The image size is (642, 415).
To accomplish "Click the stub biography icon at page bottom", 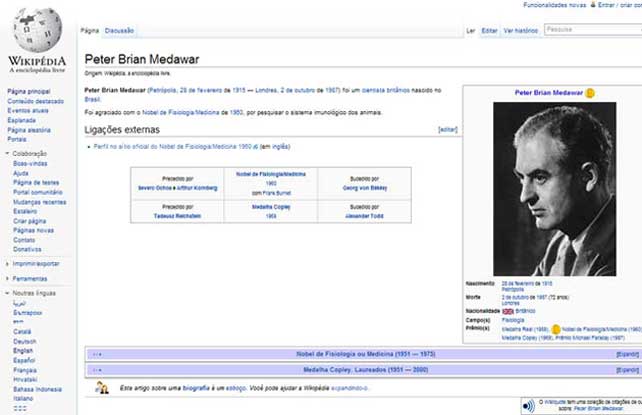I will coord(102,388).
